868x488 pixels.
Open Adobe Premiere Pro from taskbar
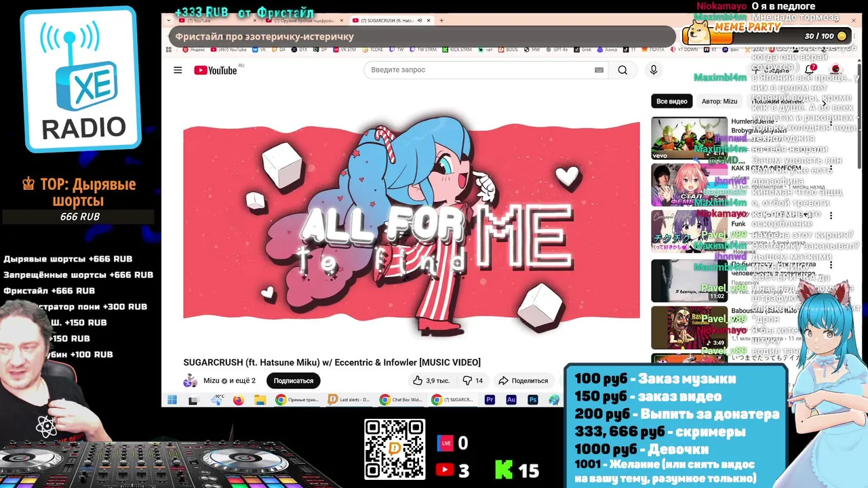490,400
